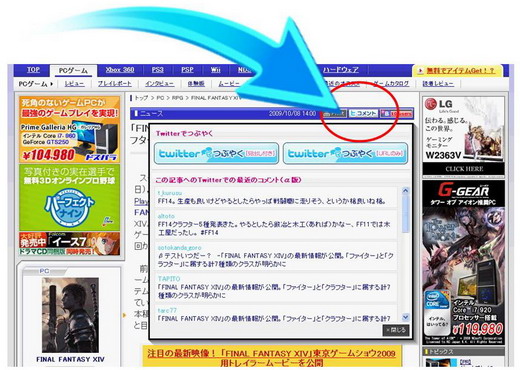
Task: Click the comments list scrollbar thumb
Action: click(405, 214)
